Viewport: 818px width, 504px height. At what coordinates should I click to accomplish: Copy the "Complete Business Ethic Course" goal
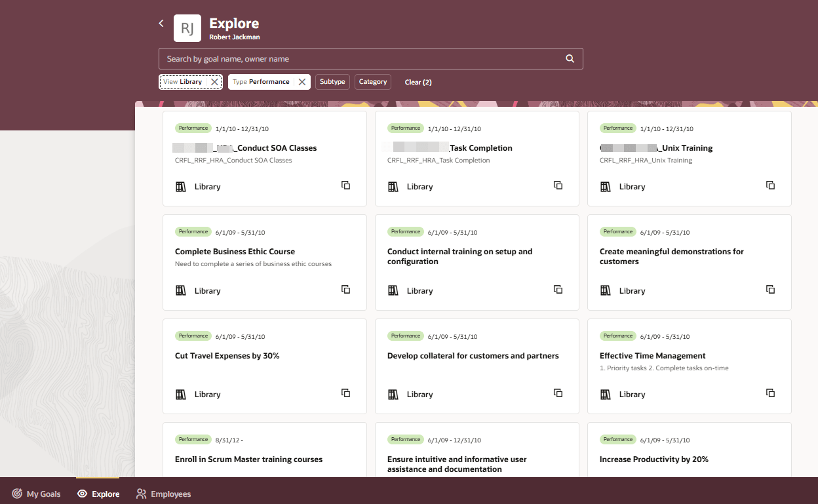[345, 289]
